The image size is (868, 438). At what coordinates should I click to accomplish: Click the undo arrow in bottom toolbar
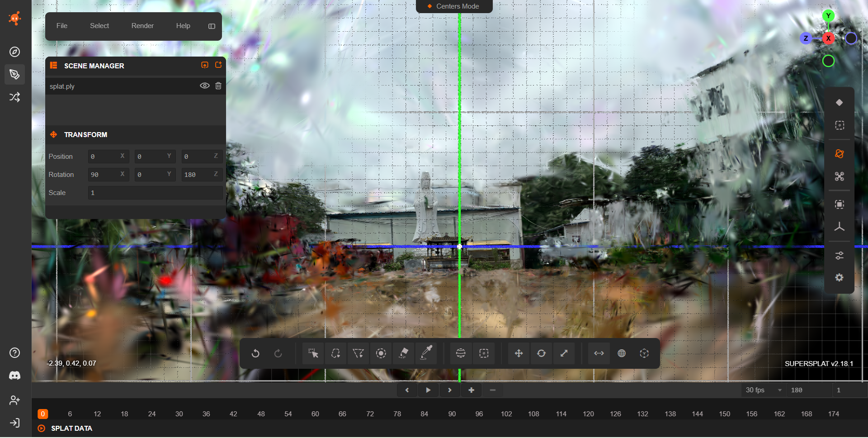pos(255,353)
